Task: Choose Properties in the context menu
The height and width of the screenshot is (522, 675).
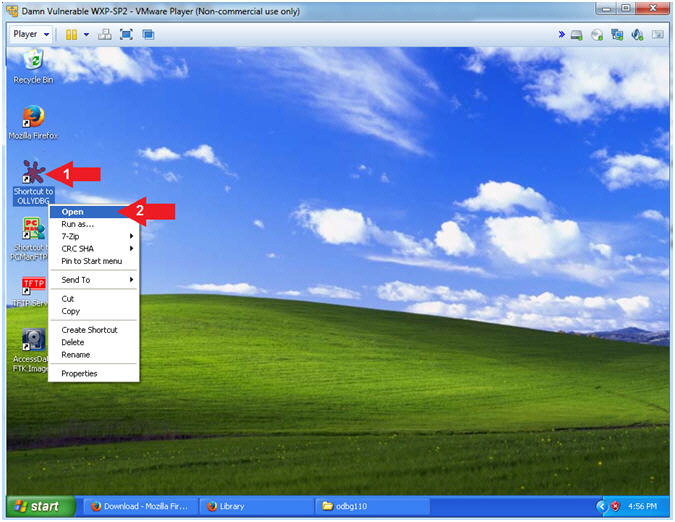Action: coord(94,374)
